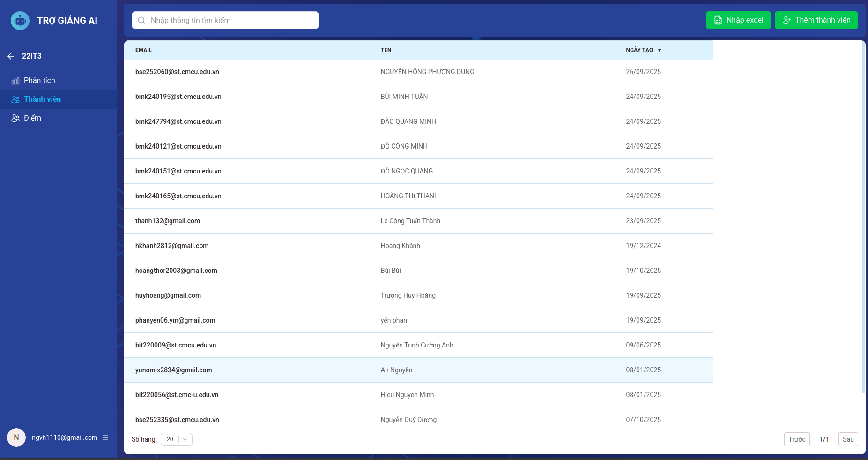The image size is (868, 460).
Task: Click the back arrow beside 22IT3
Action: point(11,56)
